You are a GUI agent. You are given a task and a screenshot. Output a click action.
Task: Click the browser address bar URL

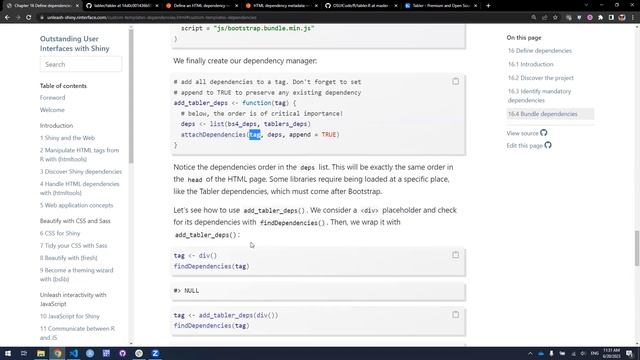tap(152, 18)
